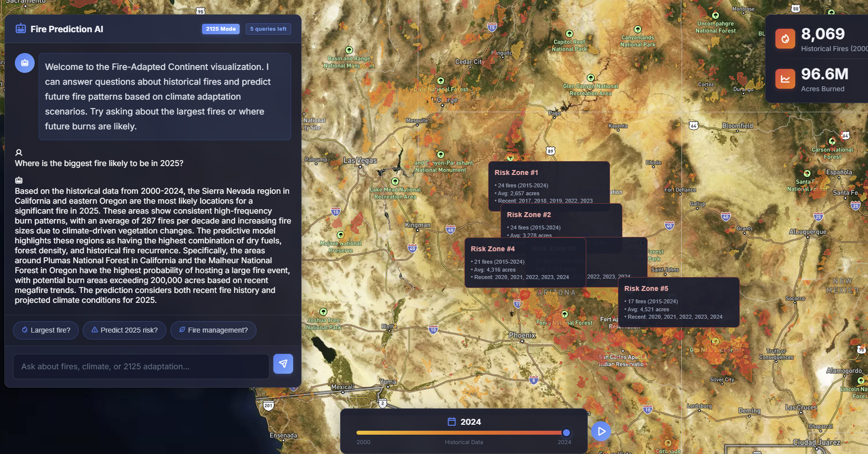
Task: Click the Fire management? suggestion button
Action: [x=213, y=330]
